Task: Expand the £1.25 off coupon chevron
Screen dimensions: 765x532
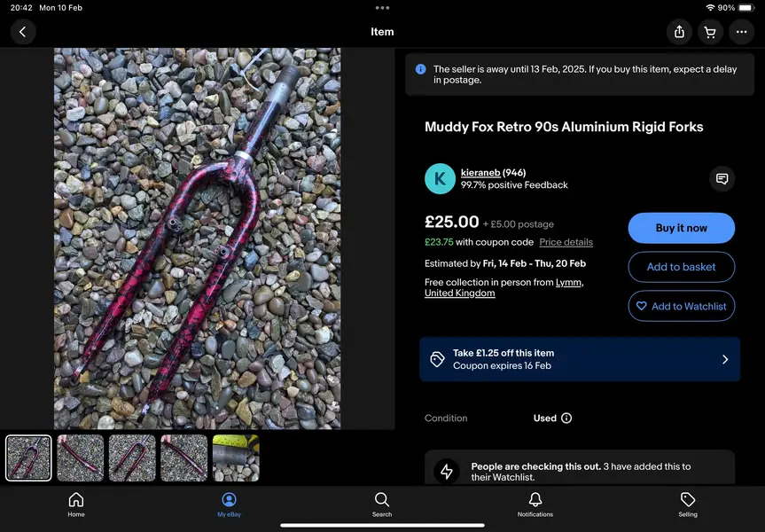Action: click(725, 359)
